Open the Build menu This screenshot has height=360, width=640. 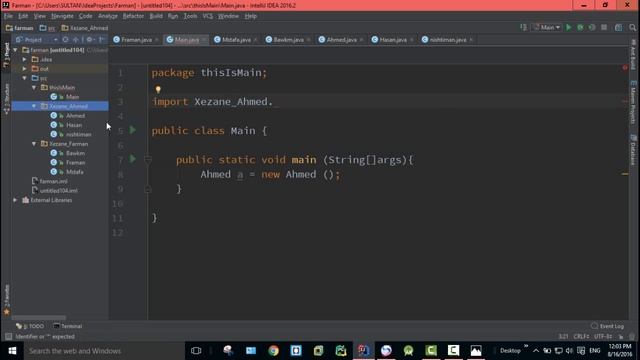coord(156,16)
